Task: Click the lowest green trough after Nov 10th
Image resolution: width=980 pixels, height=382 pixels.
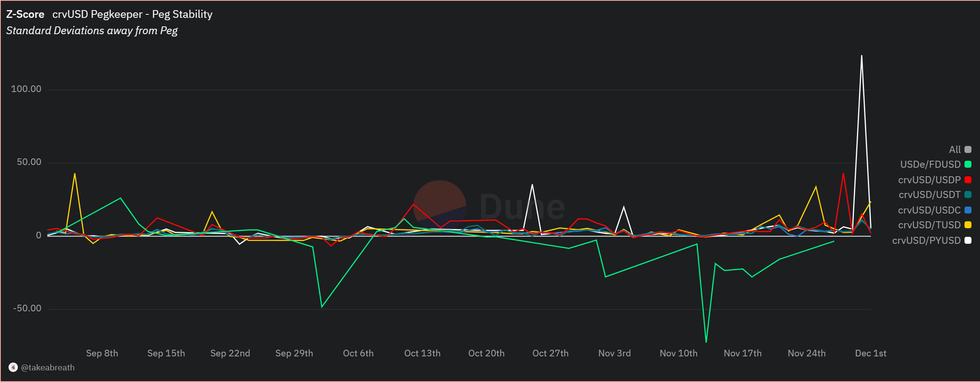Action: [x=706, y=342]
